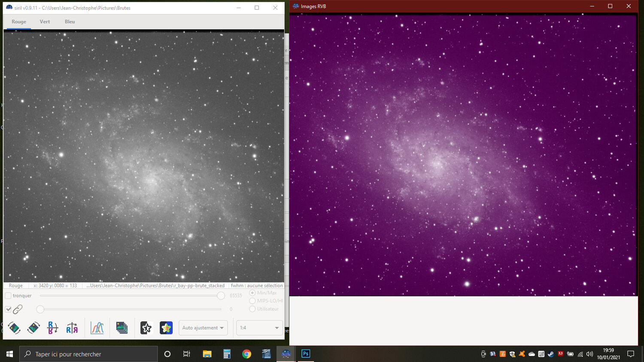Open the OneDrive cloud tray icon
The width and height of the screenshot is (644, 362).
point(532,354)
